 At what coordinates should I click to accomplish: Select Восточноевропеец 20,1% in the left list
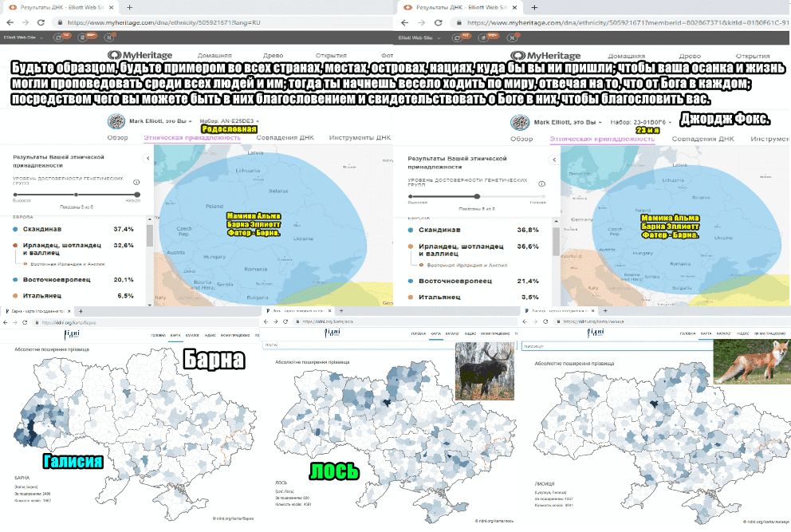(x=73, y=279)
